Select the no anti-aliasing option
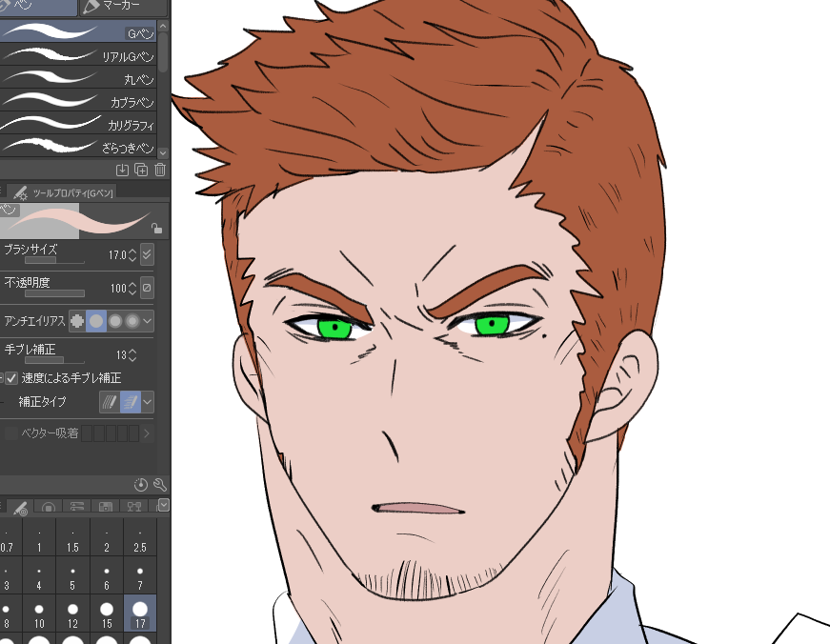Image resolution: width=830 pixels, height=644 pixels. (x=77, y=321)
